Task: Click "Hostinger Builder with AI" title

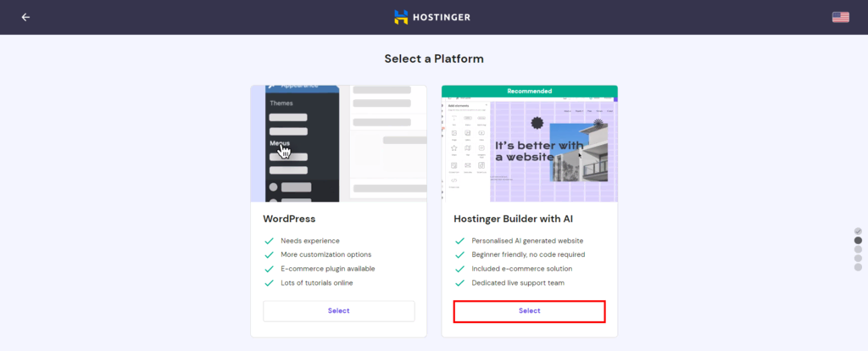Action: click(x=513, y=219)
